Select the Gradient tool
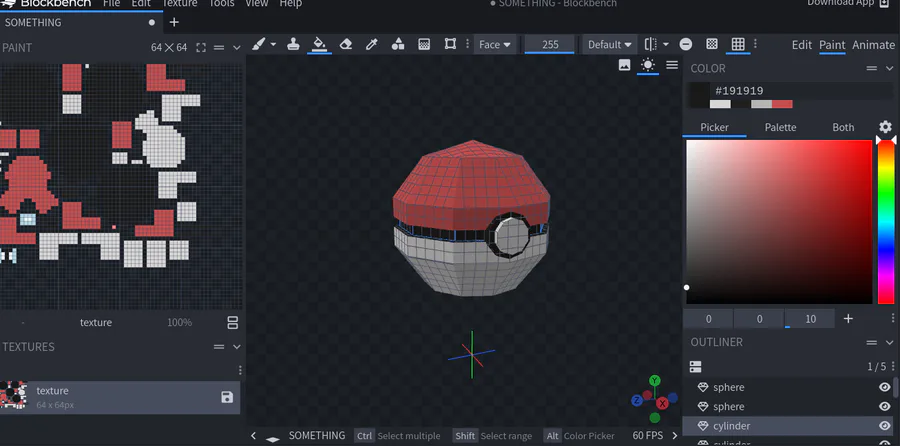Screen dimensions: 900x446 coord(424,44)
